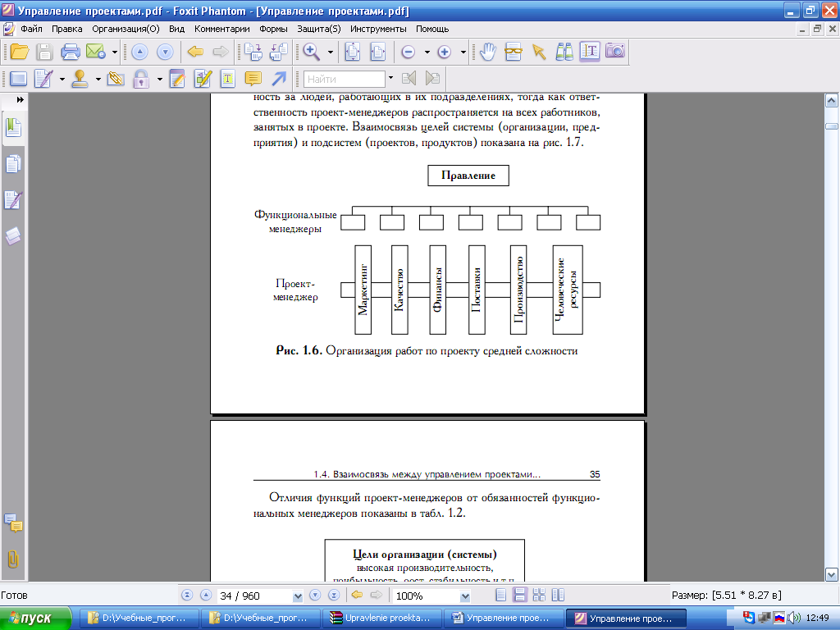Switch to single page layout
This screenshot has height=630, width=840.
(x=501, y=596)
